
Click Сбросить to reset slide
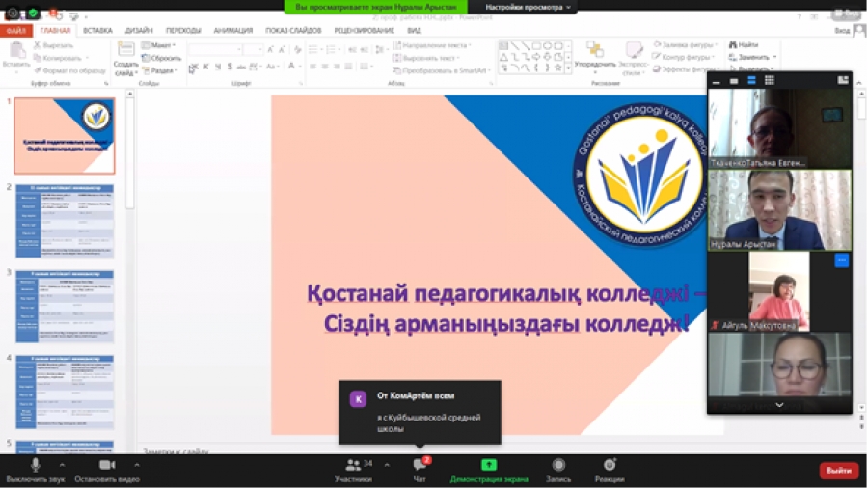pyautogui.click(x=162, y=58)
